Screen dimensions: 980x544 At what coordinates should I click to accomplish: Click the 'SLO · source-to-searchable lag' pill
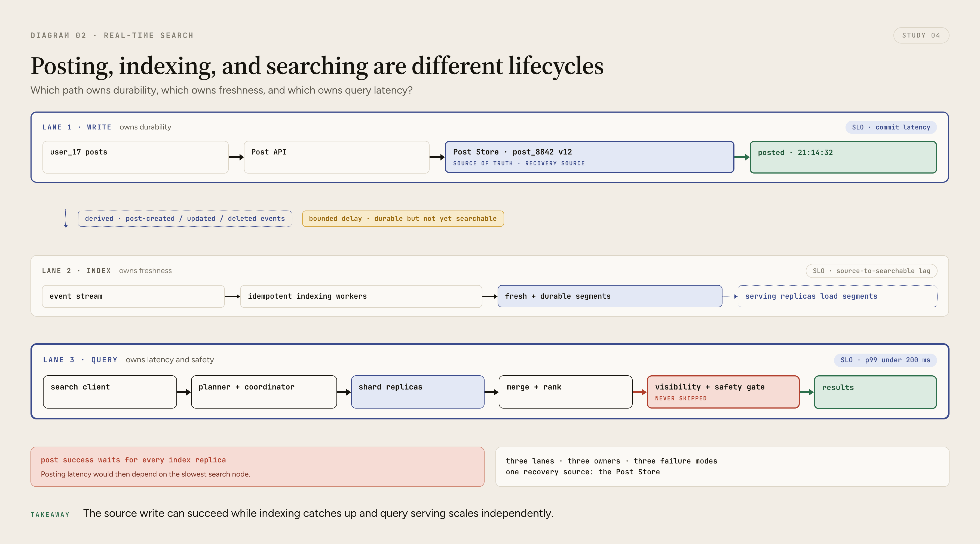[x=871, y=271]
